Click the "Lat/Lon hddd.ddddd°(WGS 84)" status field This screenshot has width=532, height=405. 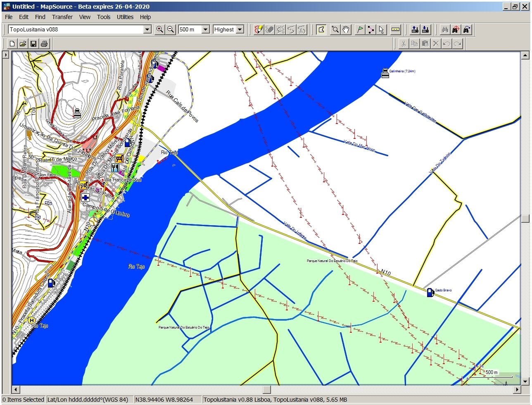click(x=88, y=400)
